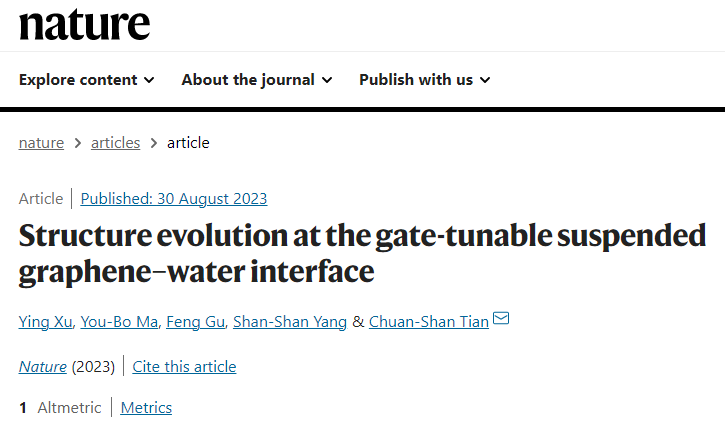Click the envelope icon beside Chuan-Shan Tian
The width and height of the screenshot is (725, 429).
[501, 319]
